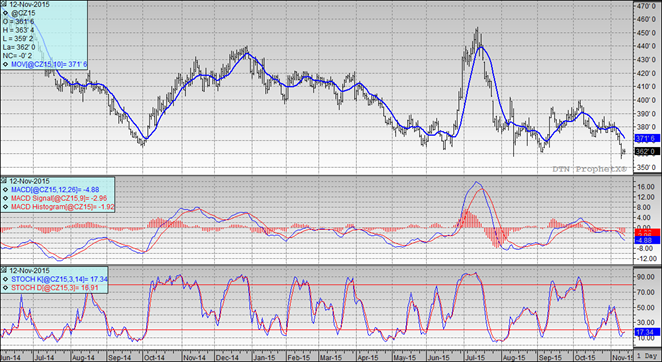
Task: Click the Dec-14 date axis label
Action: tap(227, 358)
